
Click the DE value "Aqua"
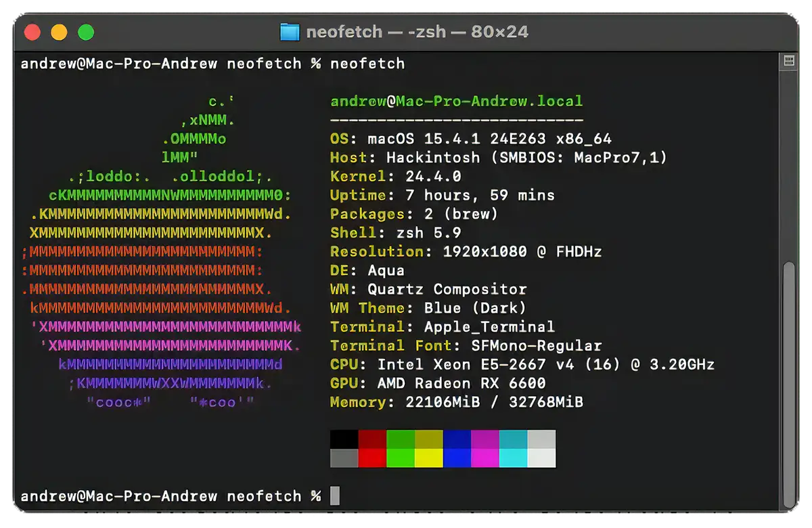(x=386, y=271)
